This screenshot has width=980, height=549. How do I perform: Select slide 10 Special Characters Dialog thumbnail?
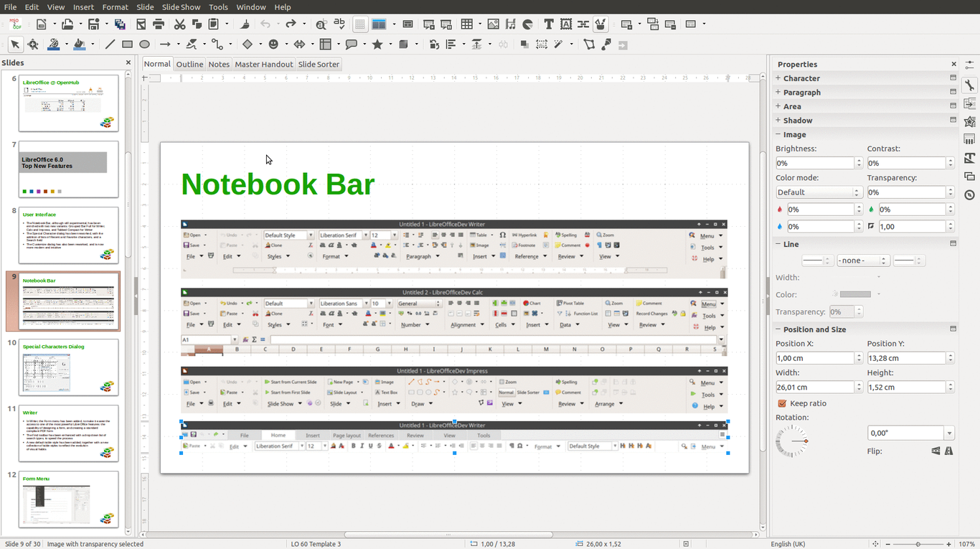coord(69,367)
